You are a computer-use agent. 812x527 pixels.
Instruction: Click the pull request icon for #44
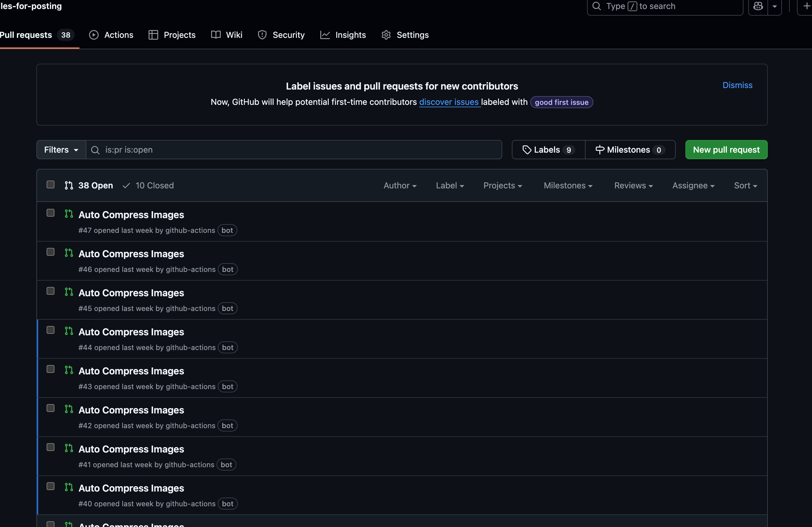point(69,331)
